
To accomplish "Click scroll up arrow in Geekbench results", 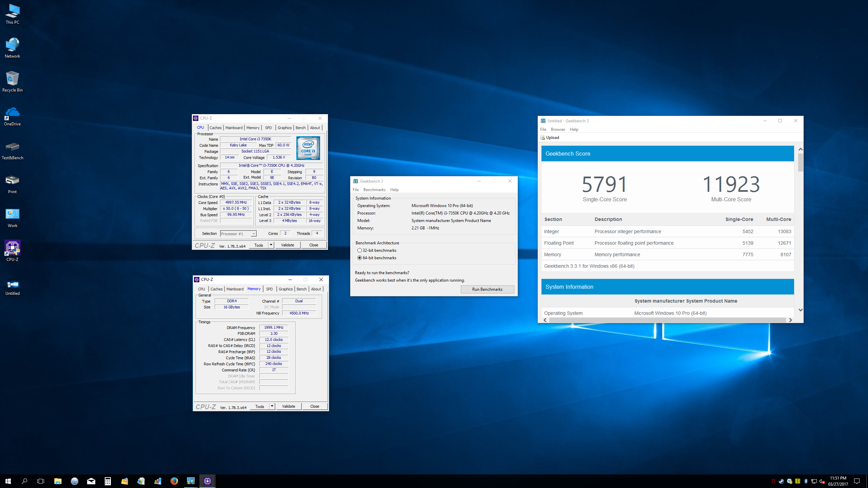I will click(801, 149).
